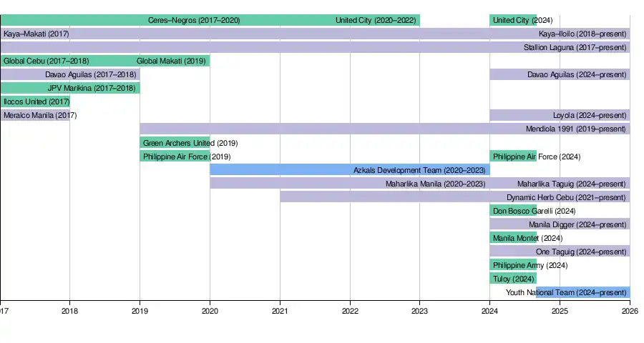Click the Ilocos United (2017) bar

click(x=35, y=101)
